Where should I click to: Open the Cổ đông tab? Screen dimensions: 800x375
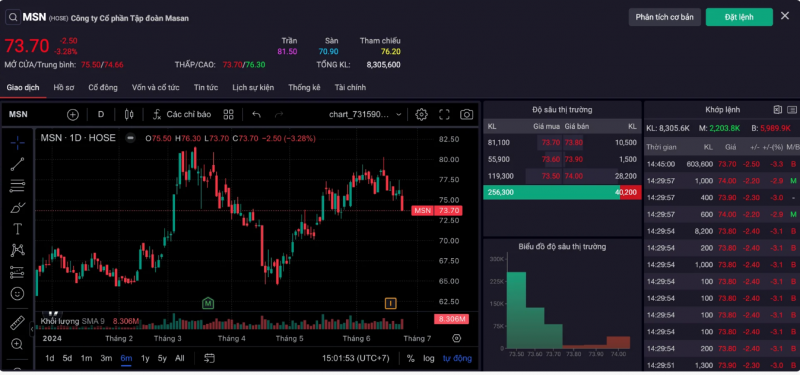[x=103, y=87]
